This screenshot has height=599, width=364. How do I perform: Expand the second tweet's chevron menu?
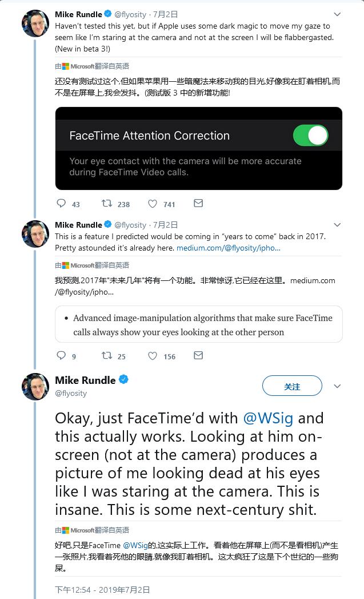click(337, 225)
